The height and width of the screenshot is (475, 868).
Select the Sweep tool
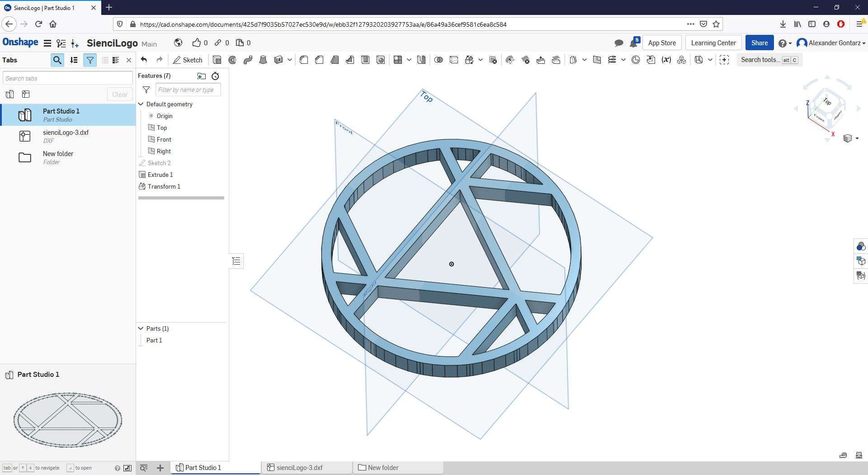[x=248, y=60]
